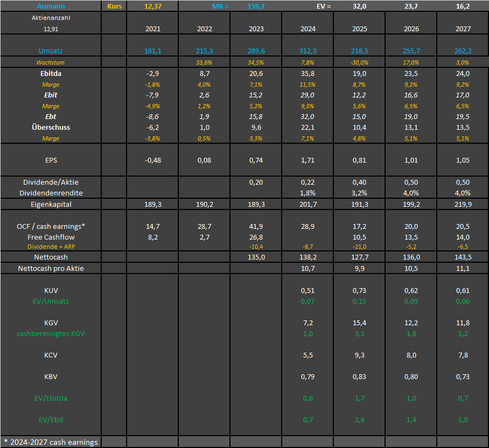This screenshot has width=489, height=448.
Task: Click the Umsatz row label
Action: pyautogui.click(x=51, y=51)
